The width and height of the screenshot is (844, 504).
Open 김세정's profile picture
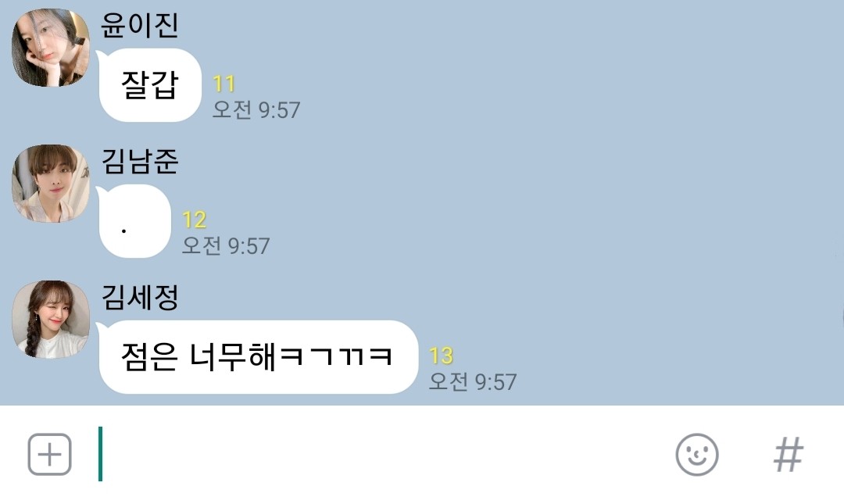[51, 320]
